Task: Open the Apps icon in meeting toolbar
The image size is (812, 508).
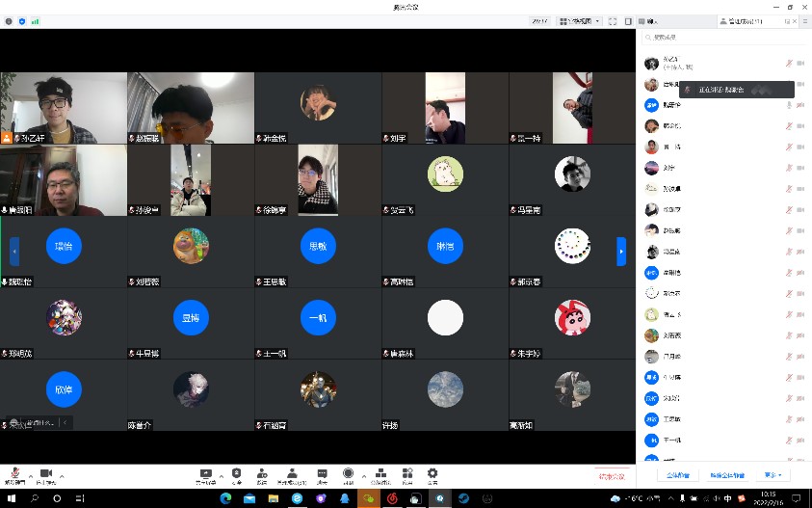Action: 407,474
